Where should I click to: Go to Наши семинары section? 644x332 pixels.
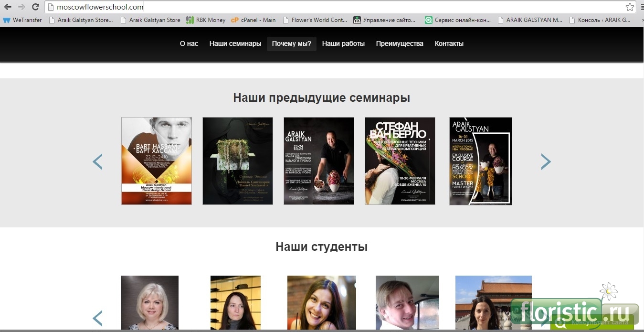coord(235,43)
